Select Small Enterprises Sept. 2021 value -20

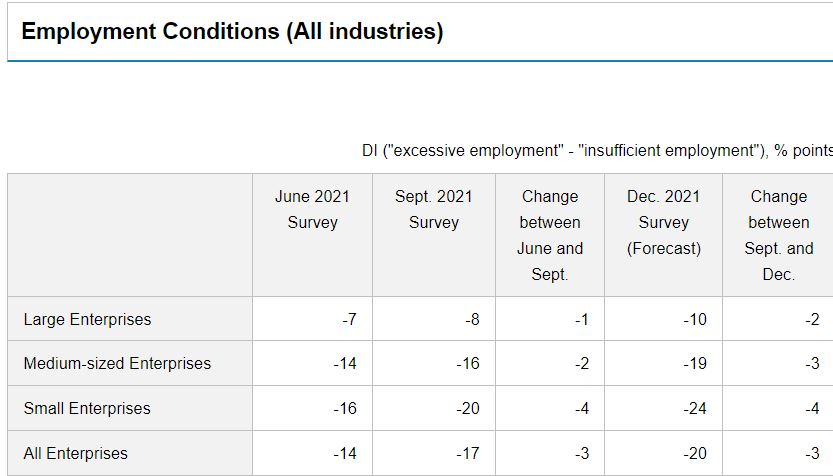point(468,409)
